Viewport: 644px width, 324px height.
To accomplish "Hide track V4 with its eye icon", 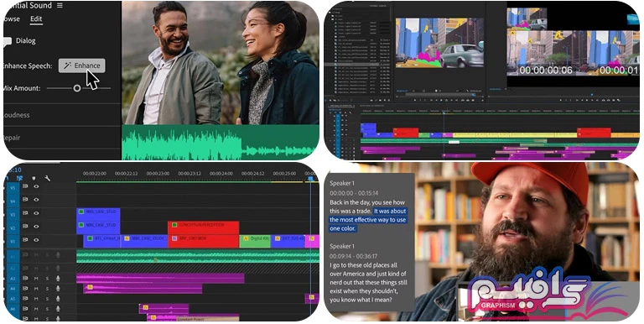I will tap(36, 200).
